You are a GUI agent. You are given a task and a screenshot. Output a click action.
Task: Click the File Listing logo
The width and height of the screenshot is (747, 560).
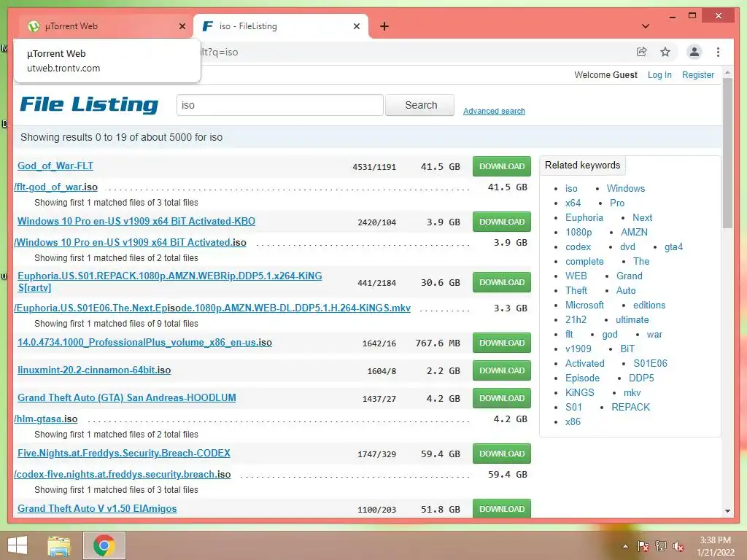tap(89, 104)
